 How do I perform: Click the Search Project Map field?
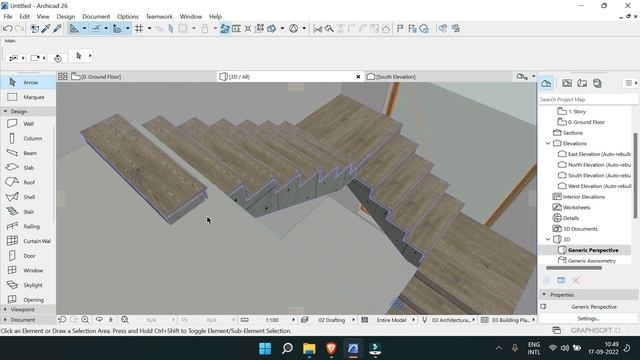(x=587, y=100)
